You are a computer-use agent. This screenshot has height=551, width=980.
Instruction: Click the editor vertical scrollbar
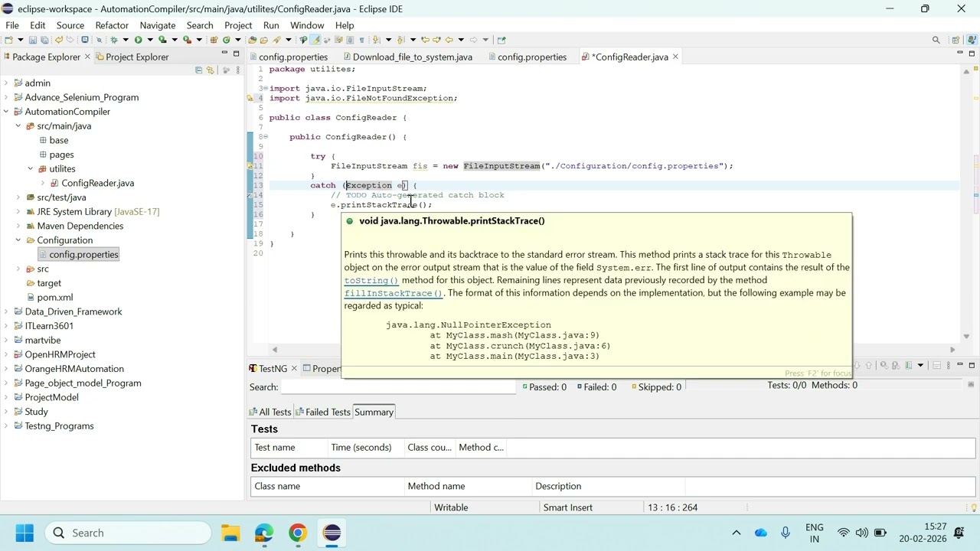(x=966, y=203)
